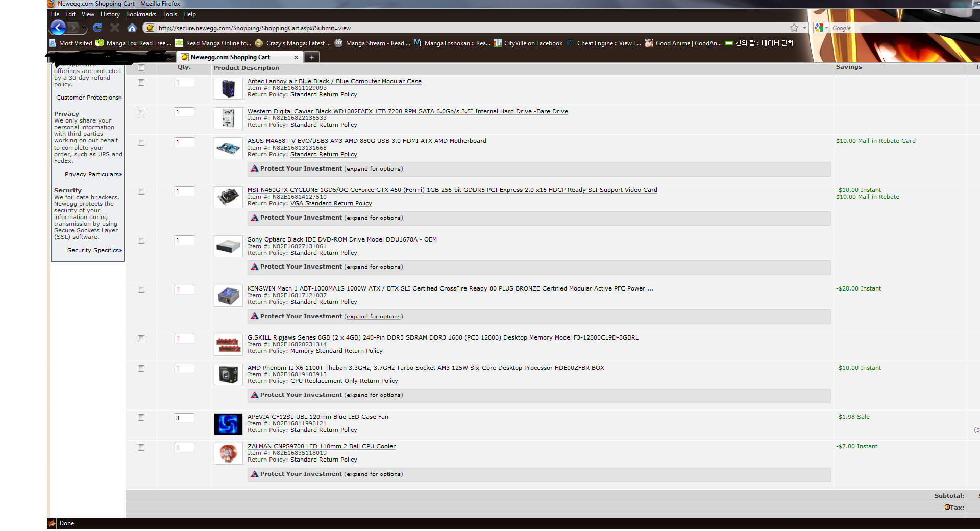Open the $10.00 Mail-in Rebate Card link
980x531 pixels.
coord(875,141)
